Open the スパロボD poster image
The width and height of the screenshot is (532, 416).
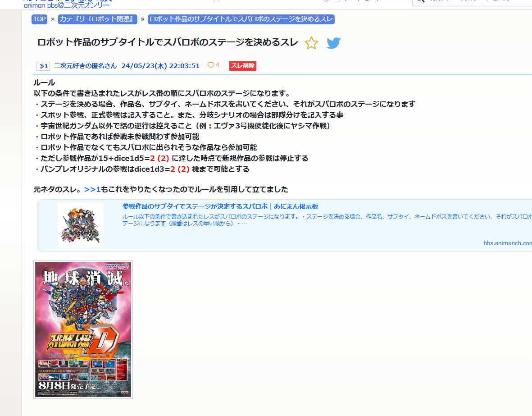pyautogui.click(x=83, y=329)
